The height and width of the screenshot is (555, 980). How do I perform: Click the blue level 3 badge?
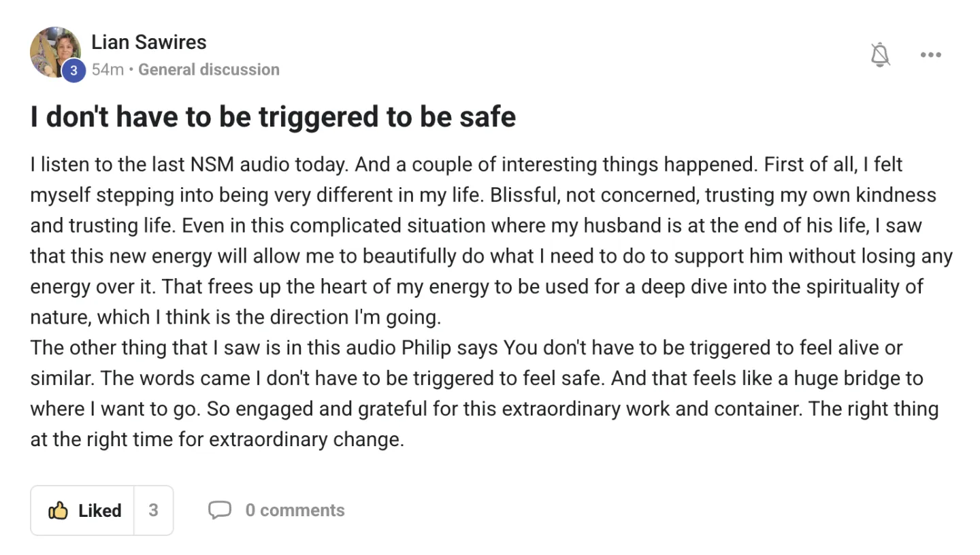73,70
